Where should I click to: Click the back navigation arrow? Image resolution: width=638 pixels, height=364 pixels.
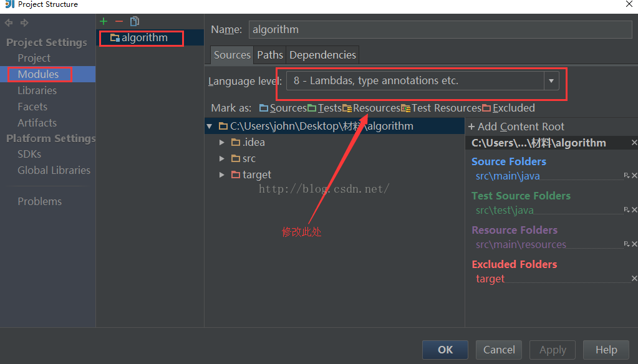coord(8,22)
